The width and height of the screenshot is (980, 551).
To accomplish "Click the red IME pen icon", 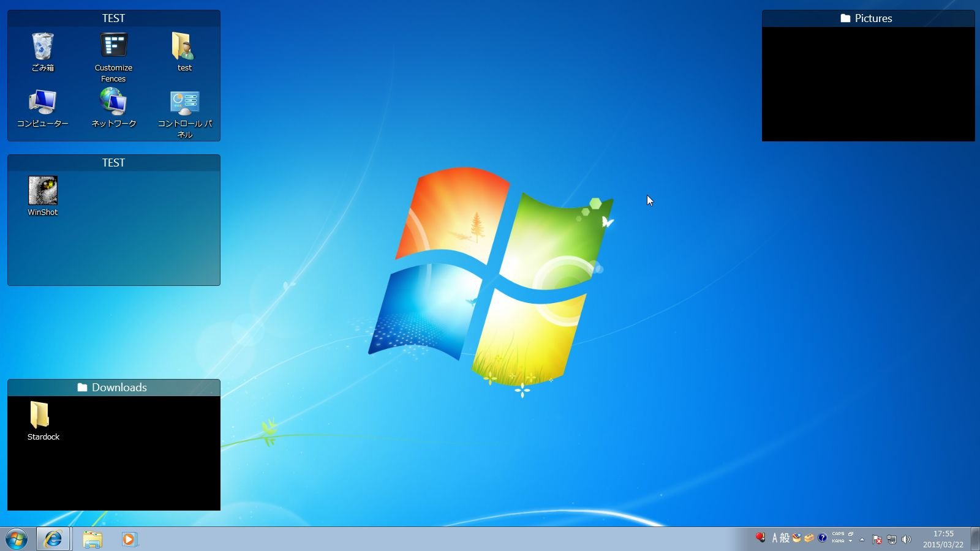I will tap(760, 538).
